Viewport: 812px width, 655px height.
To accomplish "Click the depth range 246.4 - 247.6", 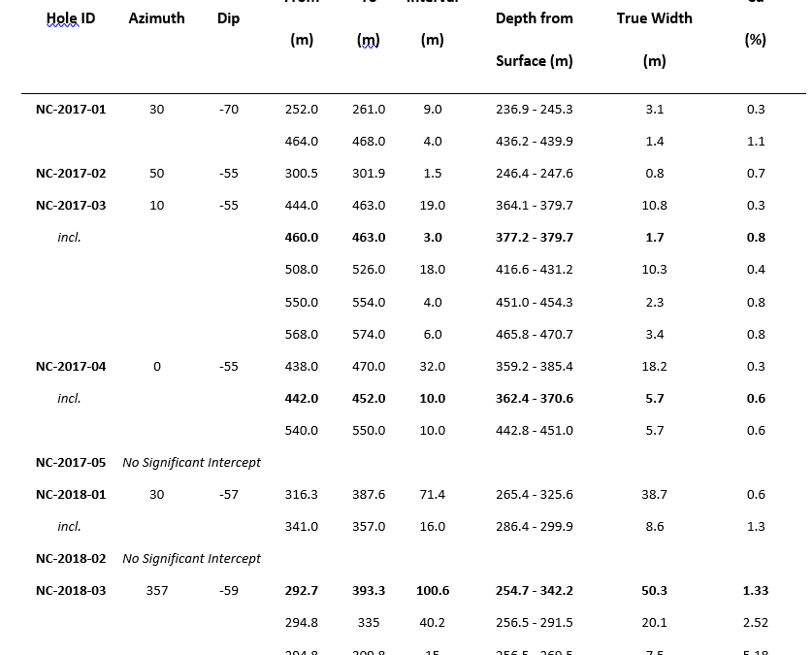I will [x=535, y=174].
